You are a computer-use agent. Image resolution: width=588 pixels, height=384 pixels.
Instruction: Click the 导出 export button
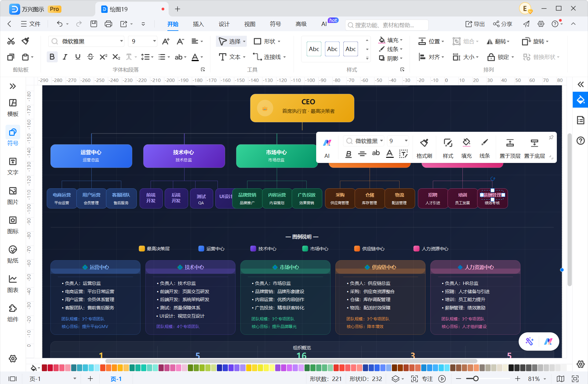475,24
